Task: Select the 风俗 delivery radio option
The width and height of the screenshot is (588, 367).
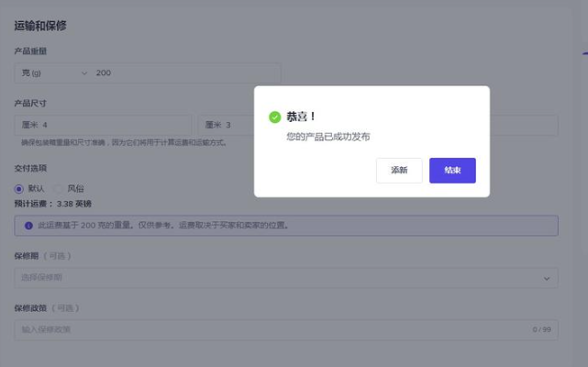Action: point(60,188)
